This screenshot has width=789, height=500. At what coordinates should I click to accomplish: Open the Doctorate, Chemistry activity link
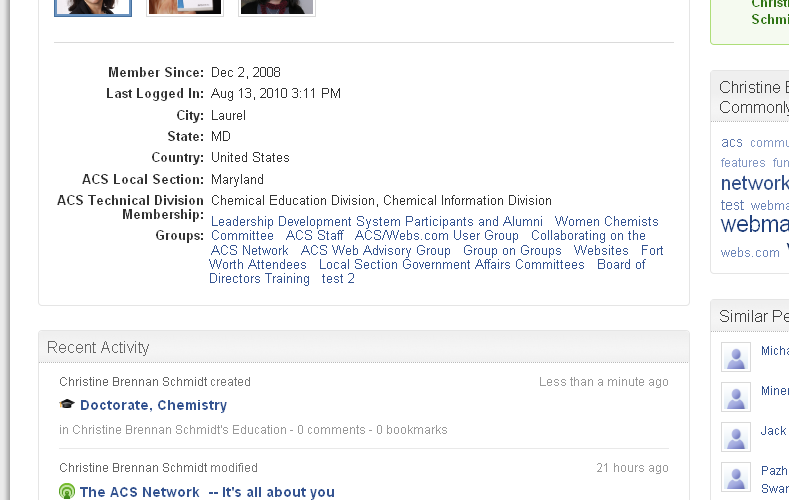click(x=153, y=405)
